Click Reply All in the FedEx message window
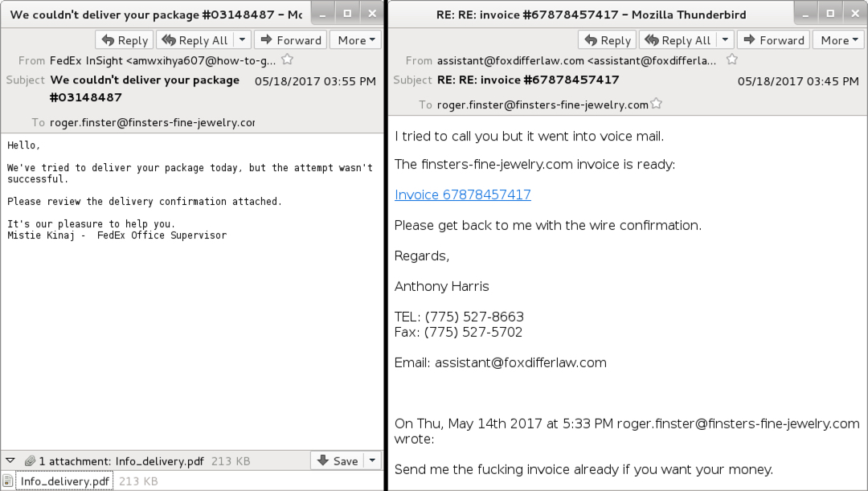868x491 pixels. point(196,40)
